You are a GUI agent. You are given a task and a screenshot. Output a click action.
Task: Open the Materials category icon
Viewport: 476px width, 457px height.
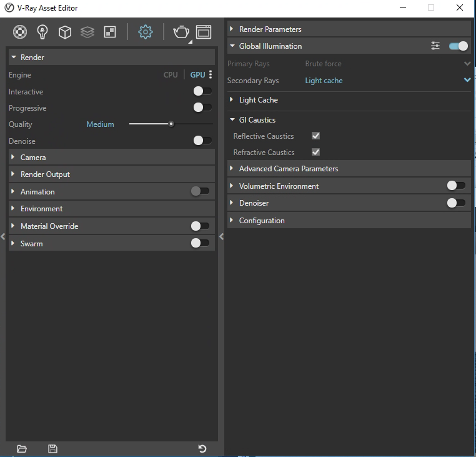point(20,32)
